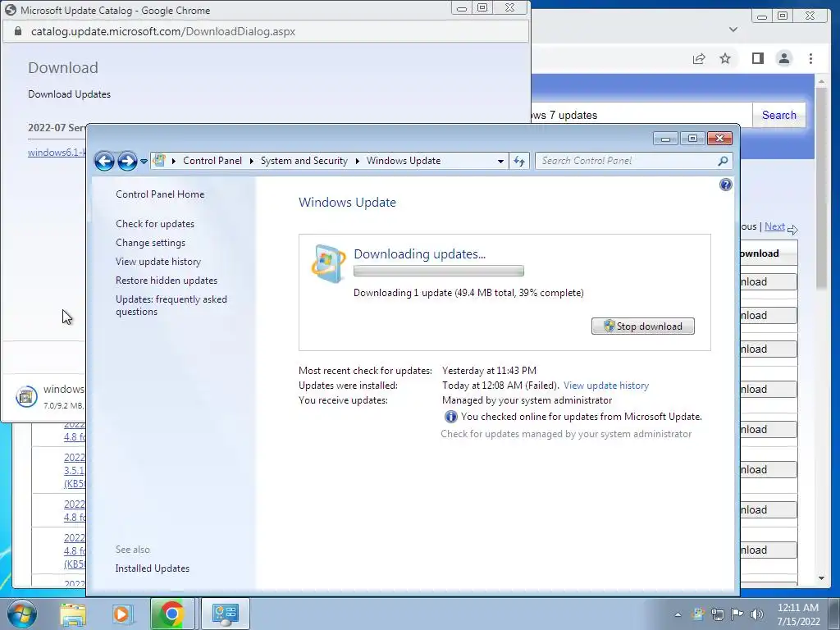The height and width of the screenshot is (630, 840).
Task: Open Windows Update help icon
Action: point(725,185)
